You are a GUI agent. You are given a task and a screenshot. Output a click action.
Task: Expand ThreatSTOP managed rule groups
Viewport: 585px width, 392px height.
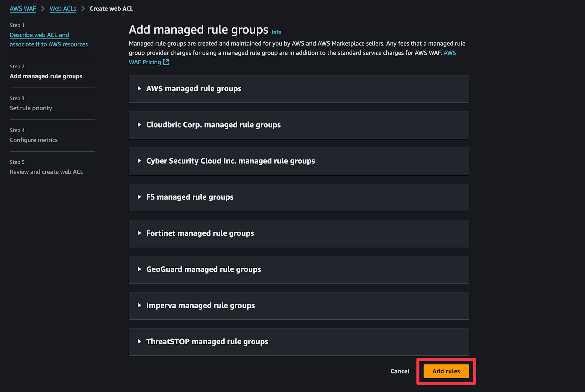coord(299,342)
